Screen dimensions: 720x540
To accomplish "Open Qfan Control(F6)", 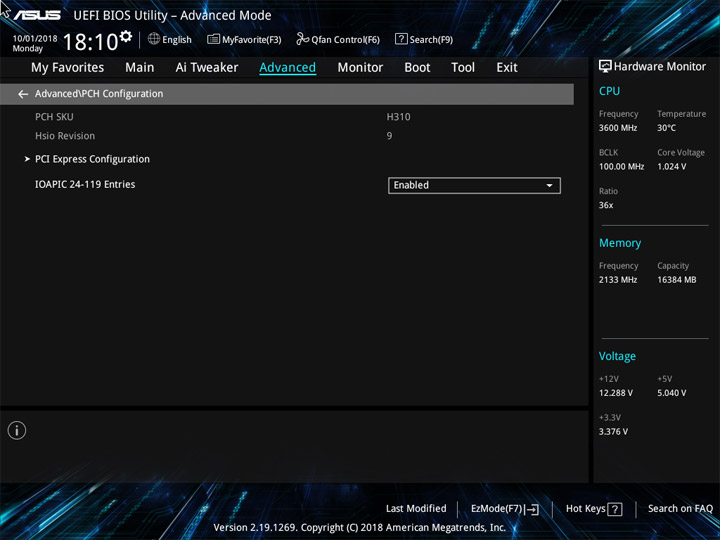I will coord(338,39).
